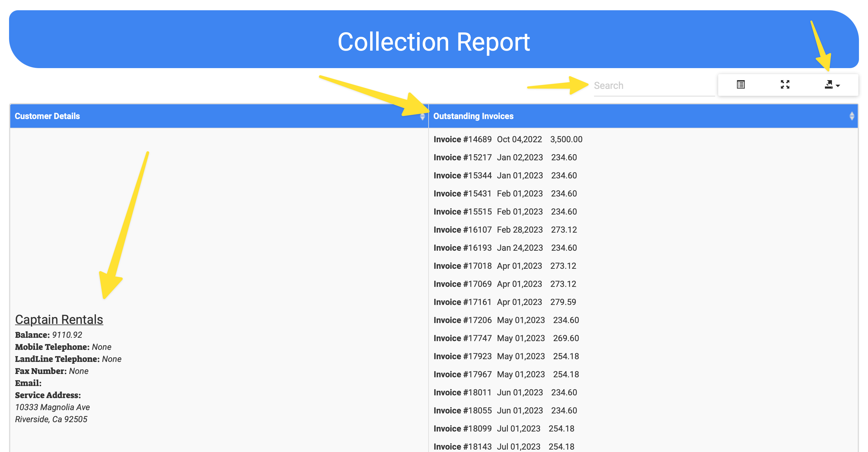
Task: Click the 10333 Magnolia Ave address line
Action: pos(52,407)
